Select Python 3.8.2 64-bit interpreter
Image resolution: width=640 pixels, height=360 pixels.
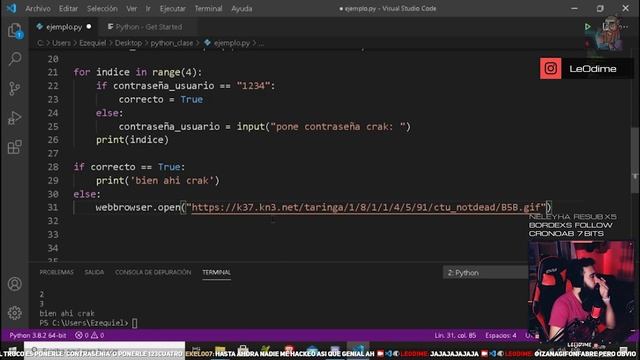(38, 336)
